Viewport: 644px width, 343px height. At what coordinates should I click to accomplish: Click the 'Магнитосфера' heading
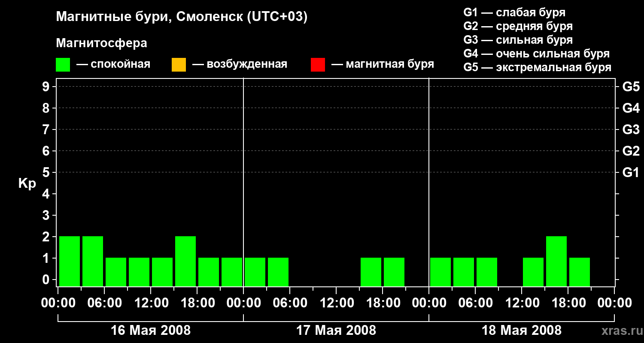tap(101, 43)
